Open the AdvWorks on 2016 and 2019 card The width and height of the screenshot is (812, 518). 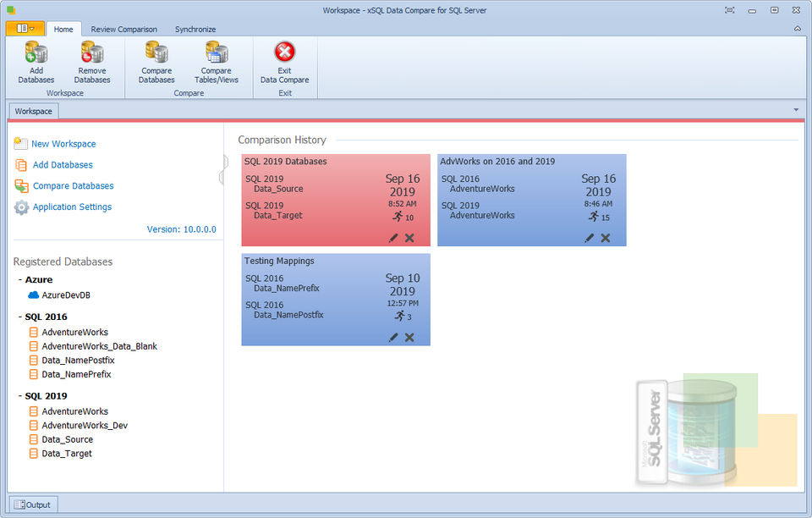[x=532, y=200]
